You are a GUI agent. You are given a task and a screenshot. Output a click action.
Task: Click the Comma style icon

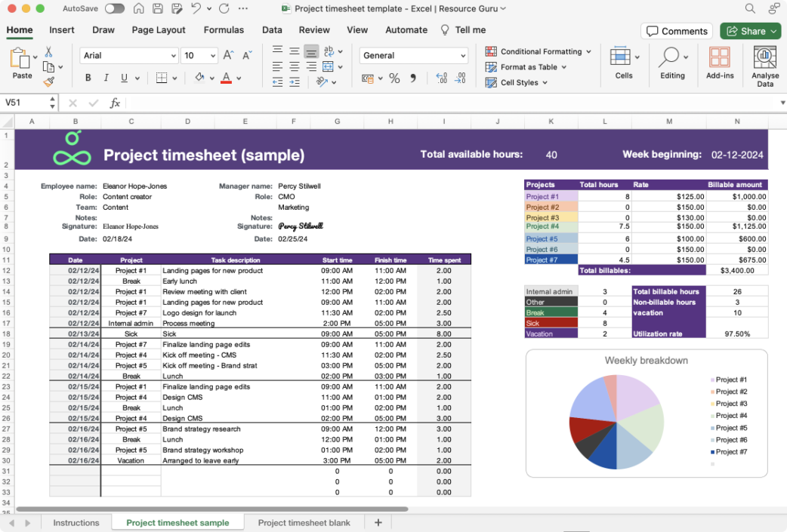pos(412,78)
